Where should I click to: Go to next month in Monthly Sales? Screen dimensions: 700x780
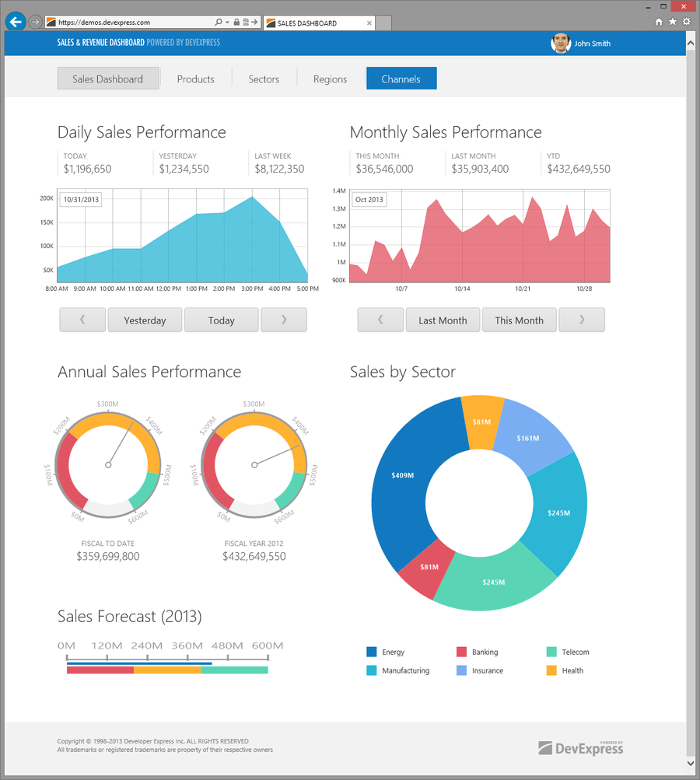[582, 320]
